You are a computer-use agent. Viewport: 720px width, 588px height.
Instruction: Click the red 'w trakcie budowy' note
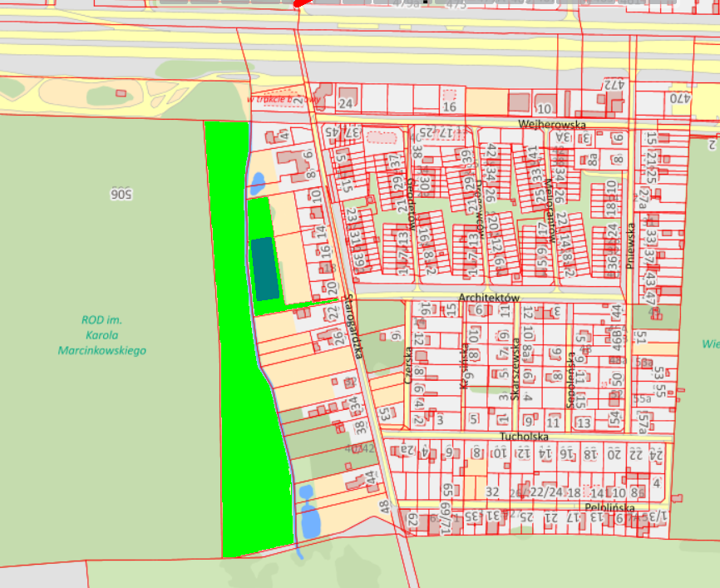tap(284, 99)
